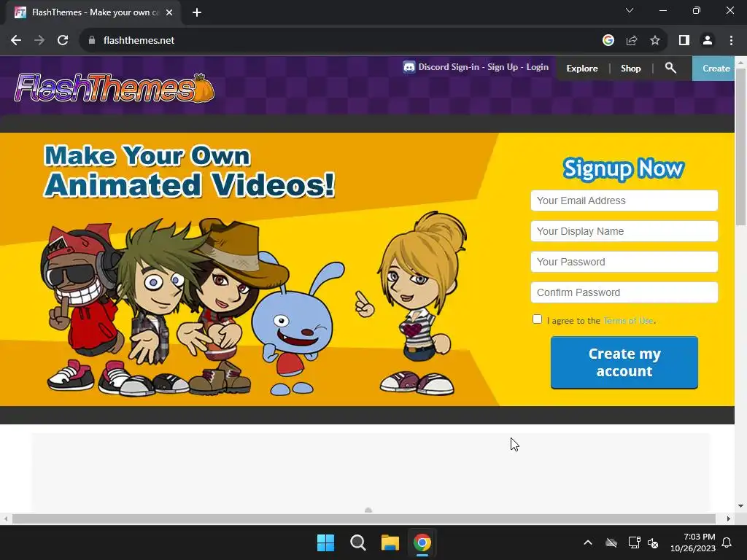Click the 'Signup Now' heading

(x=624, y=168)
